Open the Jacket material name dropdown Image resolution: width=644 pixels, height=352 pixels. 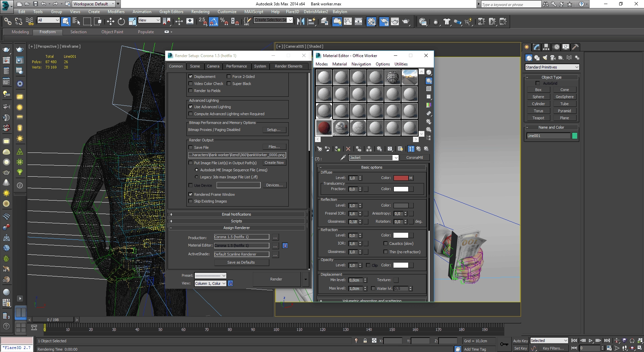click(374, 158)
